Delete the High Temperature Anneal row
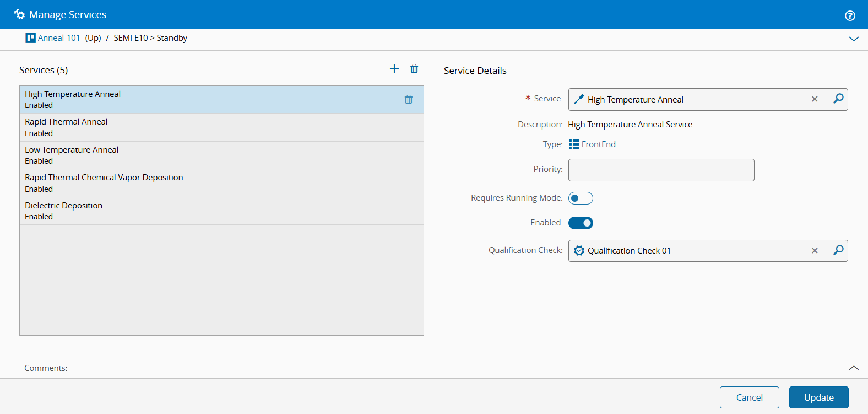868x414 pixels. (409, 99)
